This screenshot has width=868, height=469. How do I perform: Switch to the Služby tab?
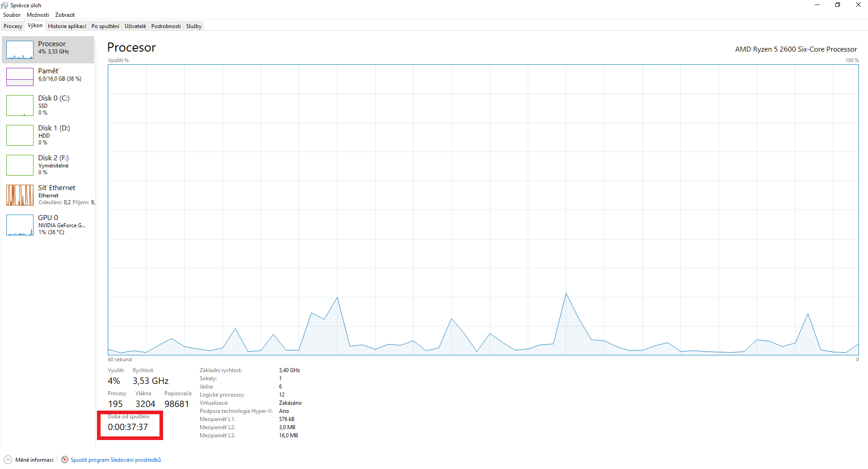193,26
